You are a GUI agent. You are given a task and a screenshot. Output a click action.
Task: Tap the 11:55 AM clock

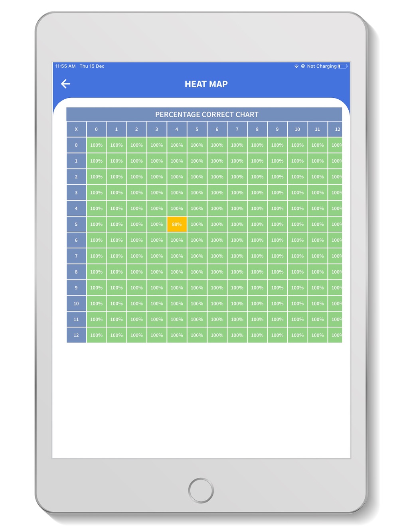tap(65, 66)
